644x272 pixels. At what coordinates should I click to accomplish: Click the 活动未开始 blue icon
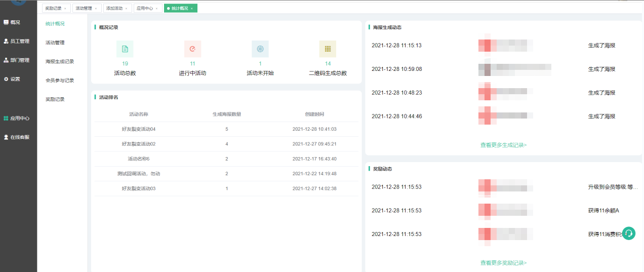tap(260, 49)
